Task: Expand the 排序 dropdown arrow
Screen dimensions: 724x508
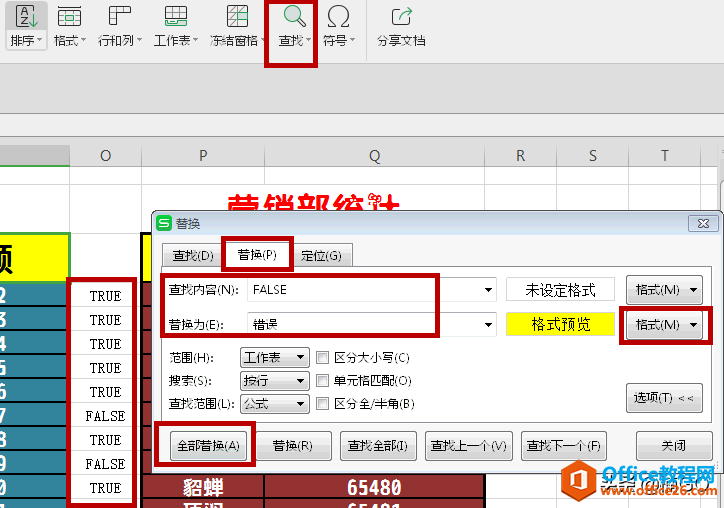Action: click(40, 40)
